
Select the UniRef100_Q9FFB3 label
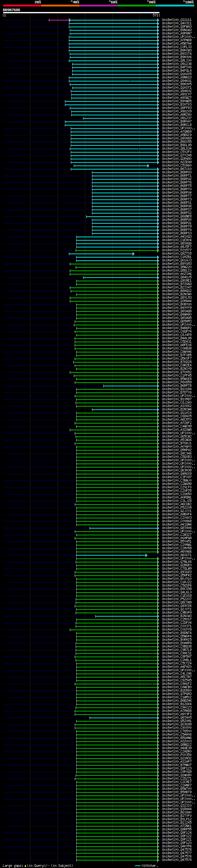(176, 108)
